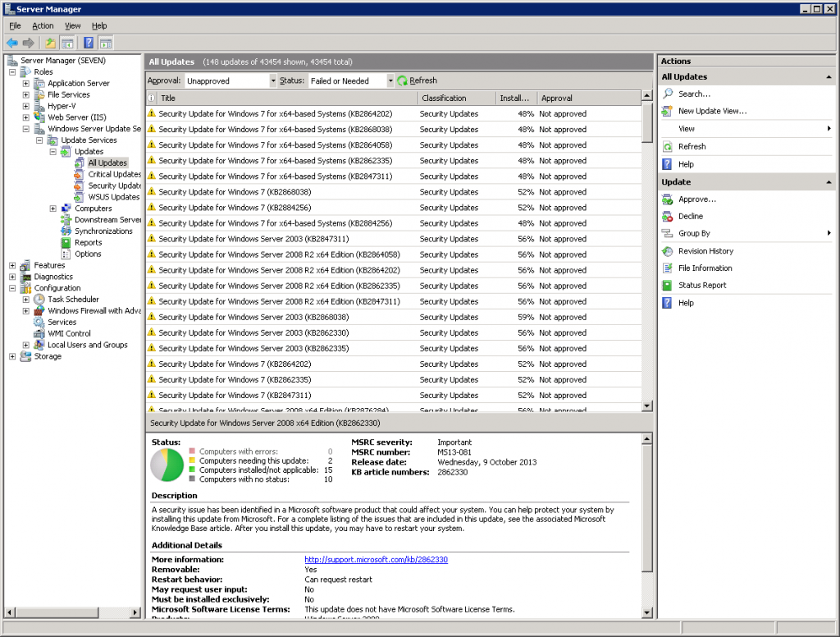The width and height of the screenshot is (840, 637).
Task: Click the Show/Hide Console Tree toolbar icon
Action: point(67,43)
